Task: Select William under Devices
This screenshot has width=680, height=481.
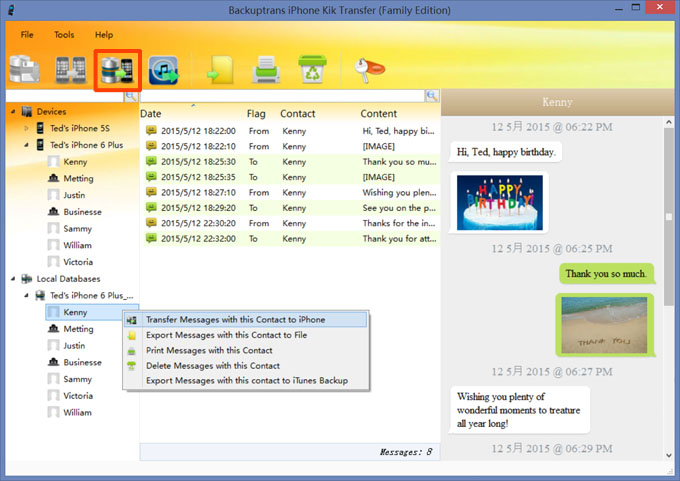Action: [x=78, y=245]
